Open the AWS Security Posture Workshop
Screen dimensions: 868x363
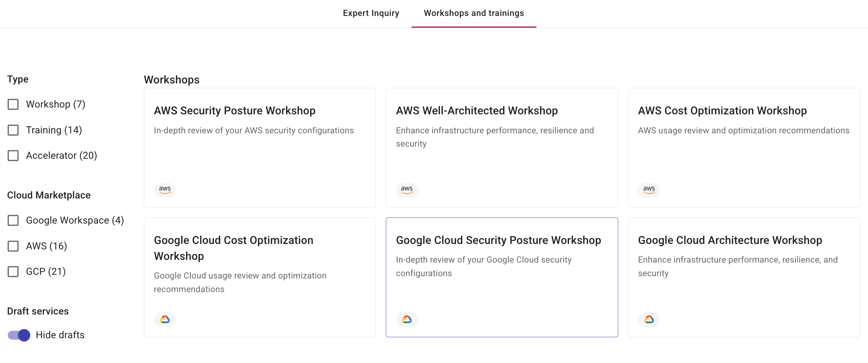click(260, 147)
